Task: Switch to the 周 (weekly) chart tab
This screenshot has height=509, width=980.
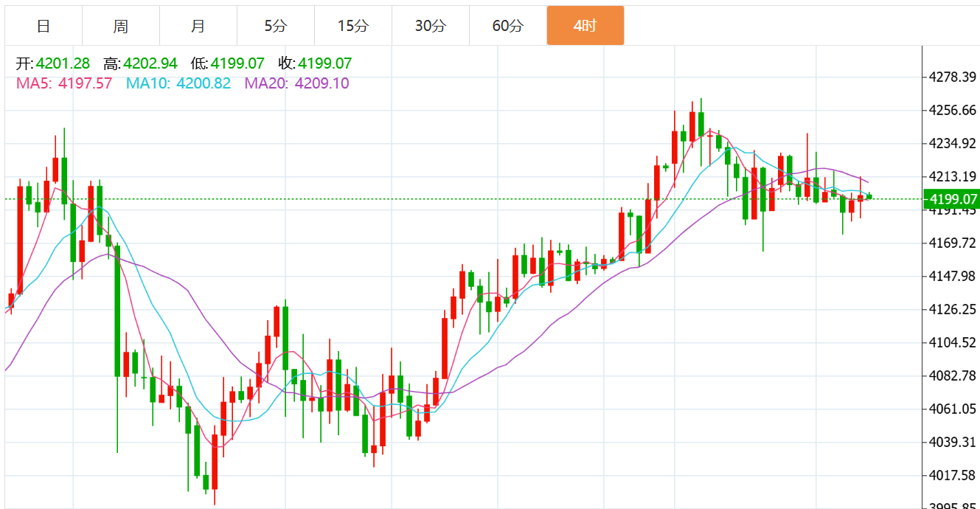Action: tap(121, 26)
